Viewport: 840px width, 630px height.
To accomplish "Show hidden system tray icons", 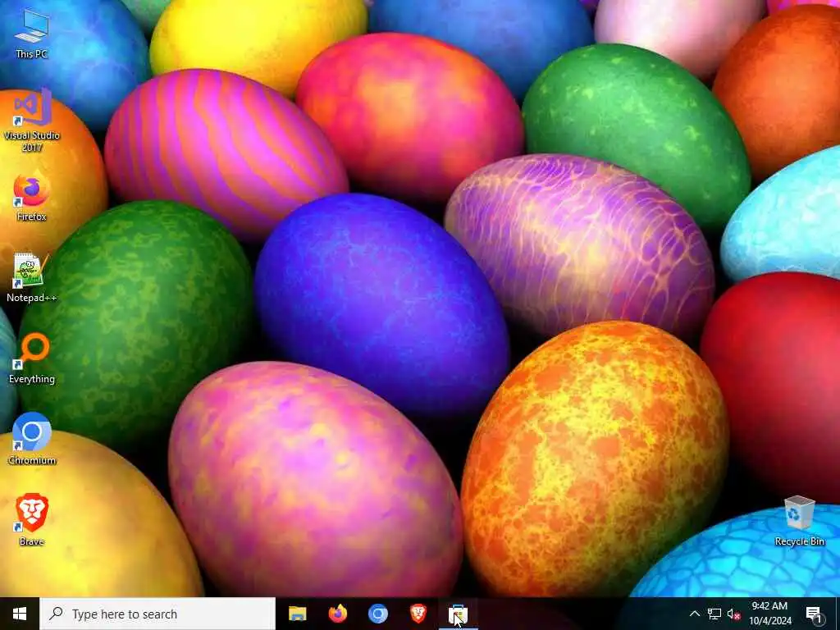I will 694,614.
